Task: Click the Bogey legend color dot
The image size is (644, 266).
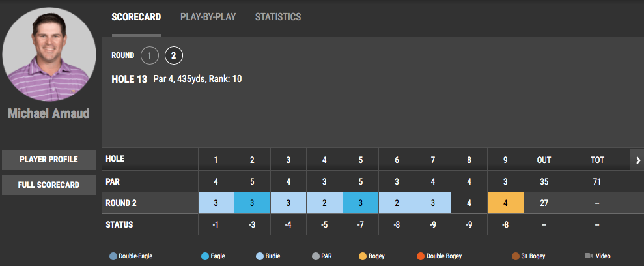Action: (x=363, y=256)
